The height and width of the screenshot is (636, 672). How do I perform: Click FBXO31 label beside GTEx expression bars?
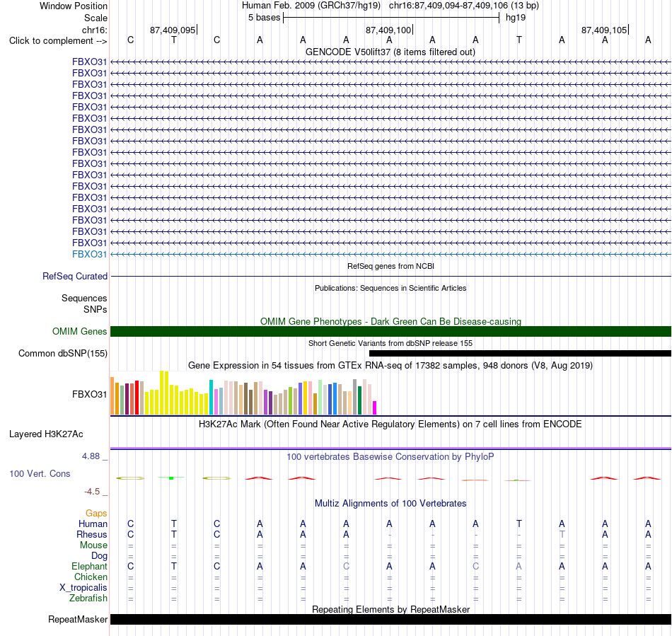click(89, 394)
